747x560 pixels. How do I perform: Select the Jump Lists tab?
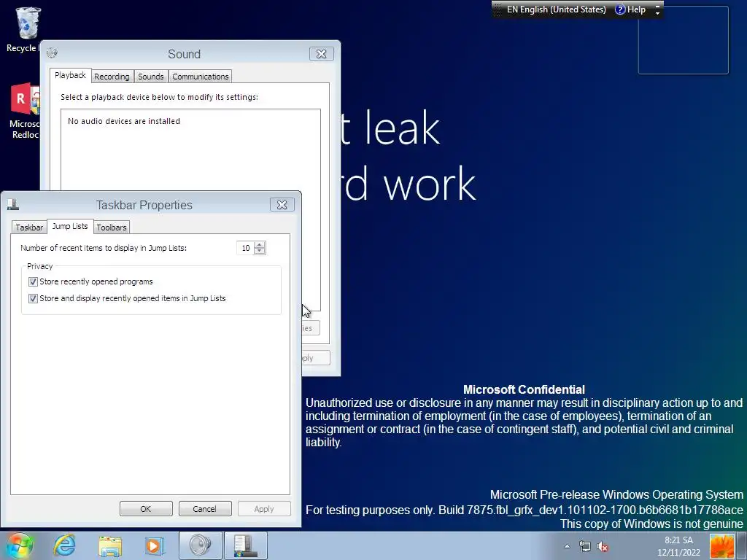(x=70, y=226)
